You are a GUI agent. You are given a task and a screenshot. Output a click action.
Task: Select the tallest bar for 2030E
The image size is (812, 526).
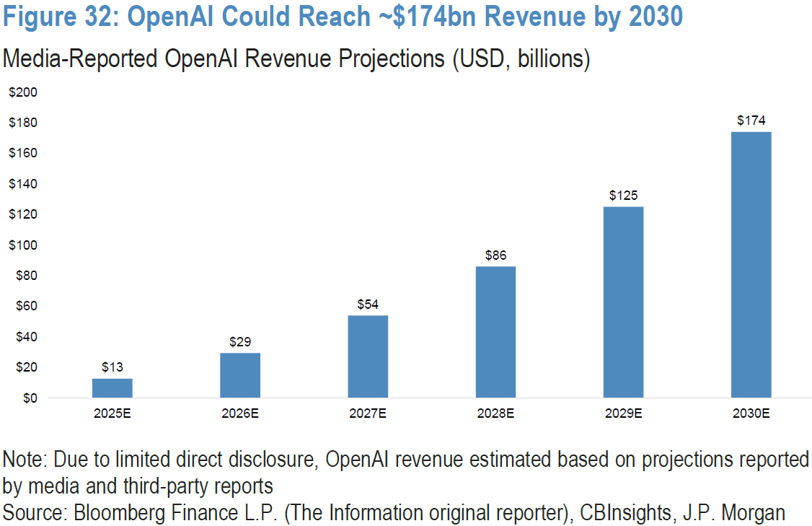pos(751,265)
